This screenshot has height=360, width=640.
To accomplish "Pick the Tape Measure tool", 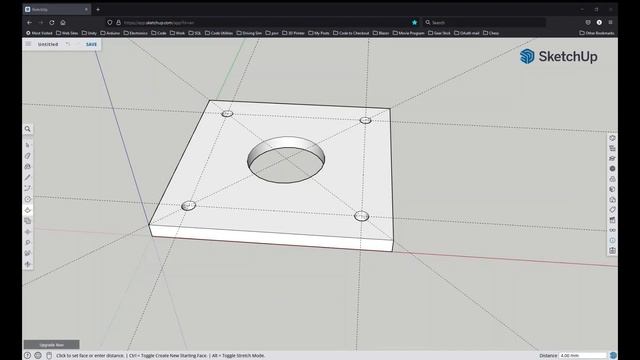I will (x=28, y=242).
